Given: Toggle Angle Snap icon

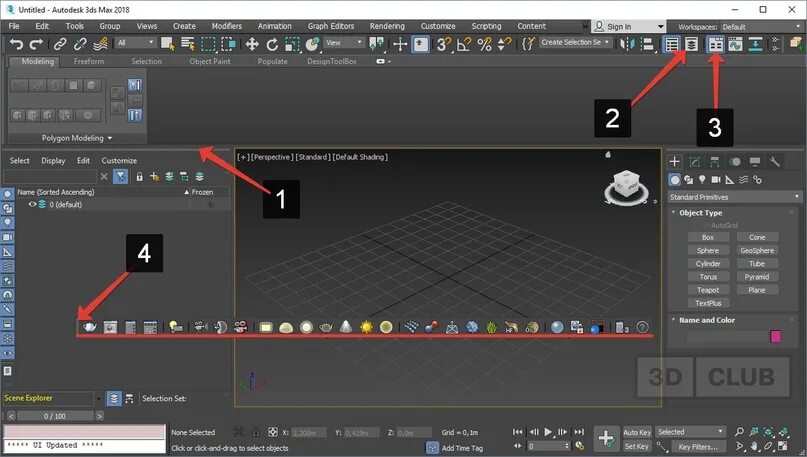Looking at the screenshot, I should 464,44.
